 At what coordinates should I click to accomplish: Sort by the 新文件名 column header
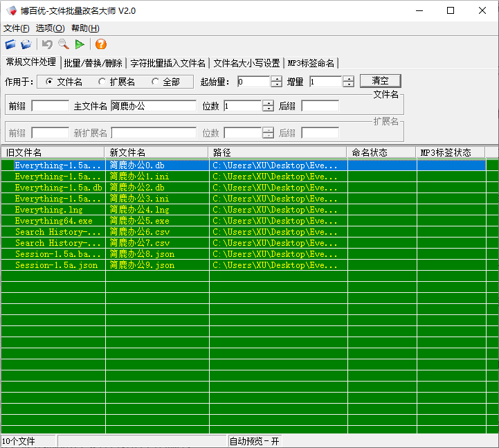[x=156, y=152]
